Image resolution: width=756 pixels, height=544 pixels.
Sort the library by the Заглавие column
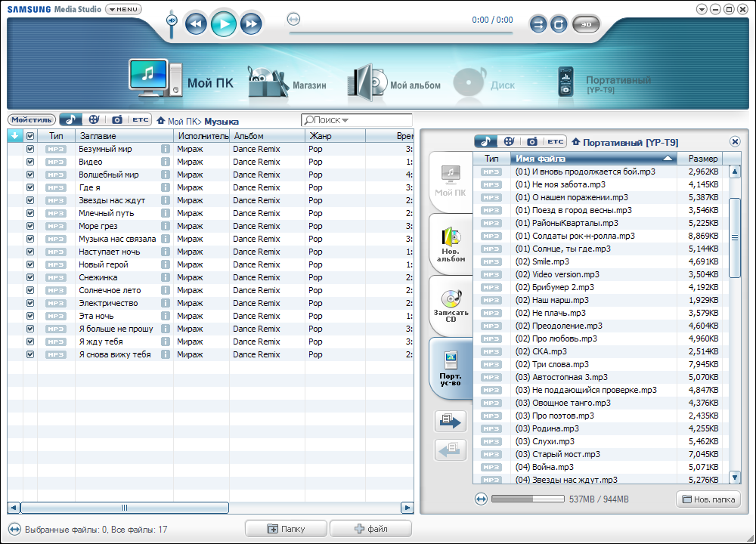(125, 136)
